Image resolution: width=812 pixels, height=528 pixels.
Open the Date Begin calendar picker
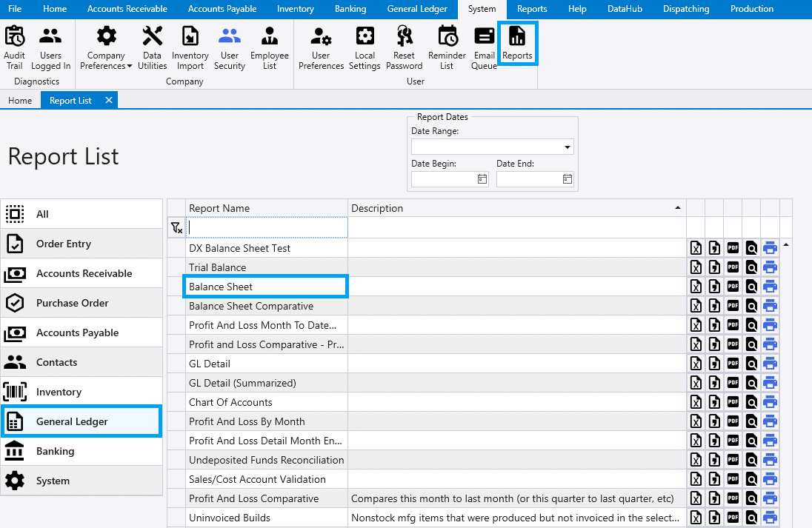[482, 179]
